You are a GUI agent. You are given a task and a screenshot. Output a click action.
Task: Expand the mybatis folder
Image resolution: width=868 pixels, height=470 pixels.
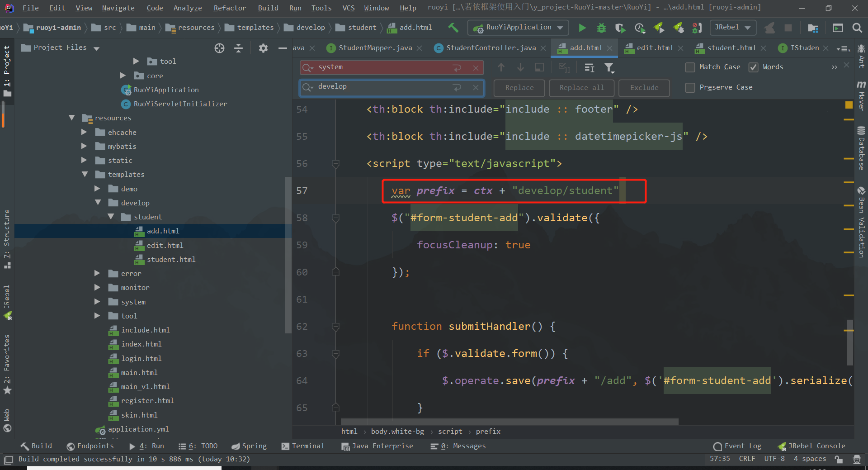point(84,146)
